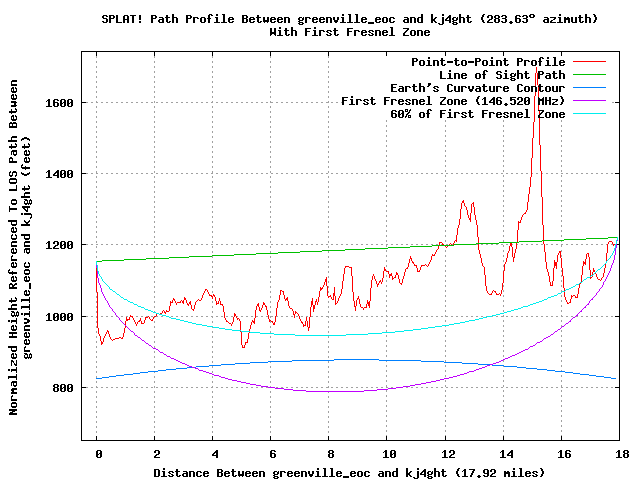Click the 8 tick label on the x-axis

(331, 454)
